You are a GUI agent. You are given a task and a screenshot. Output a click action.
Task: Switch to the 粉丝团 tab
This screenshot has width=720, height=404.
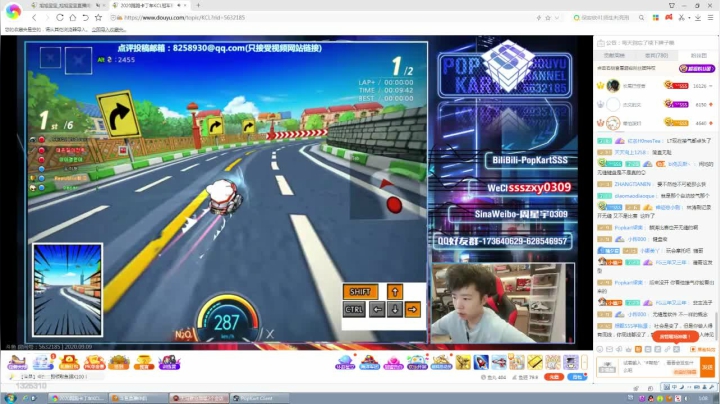(x=698, y=55)
